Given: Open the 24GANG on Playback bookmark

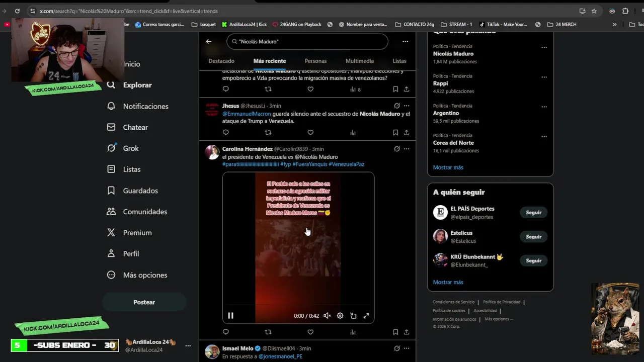Looking at the screenshot, I should point(297,24).
